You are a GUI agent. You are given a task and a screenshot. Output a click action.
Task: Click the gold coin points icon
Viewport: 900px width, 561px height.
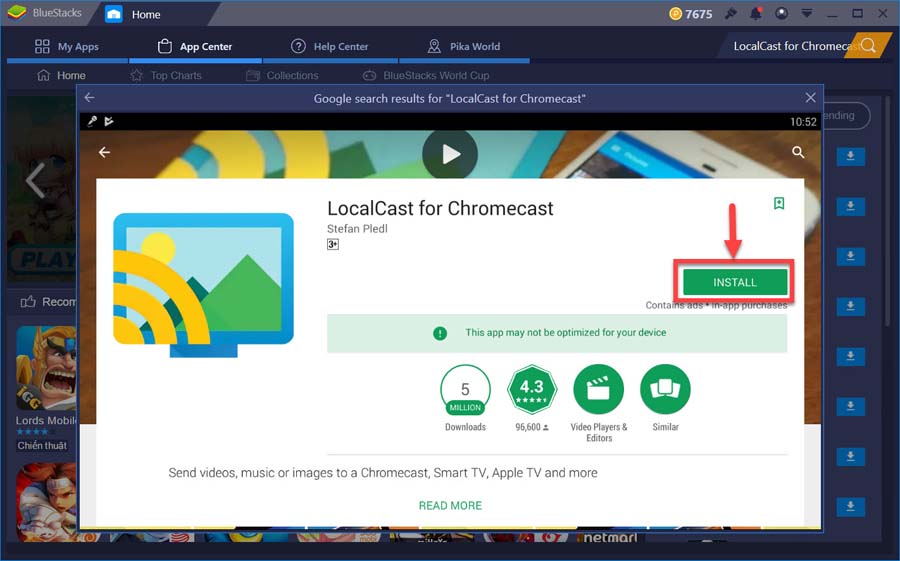(676, 14)
